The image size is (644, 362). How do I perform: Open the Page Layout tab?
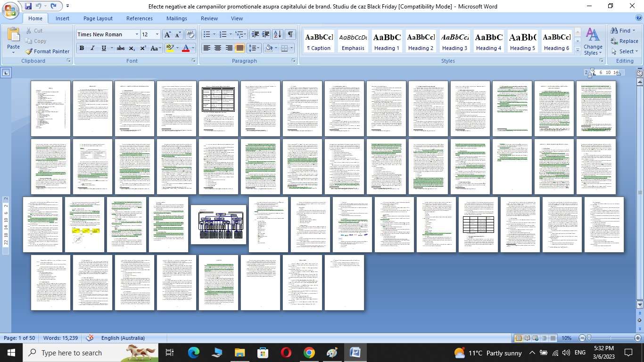coord(98,18)
